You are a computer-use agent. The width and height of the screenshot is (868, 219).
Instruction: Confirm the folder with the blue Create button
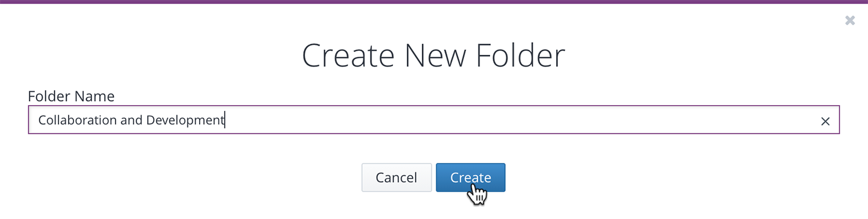point(470,177)
